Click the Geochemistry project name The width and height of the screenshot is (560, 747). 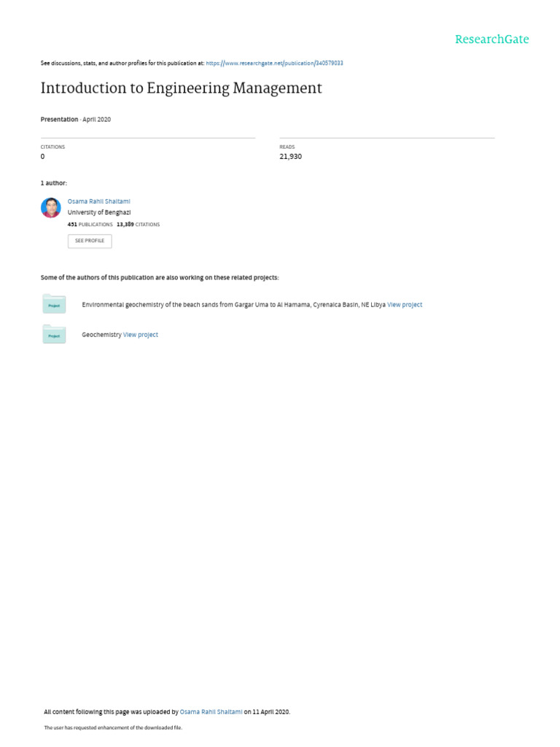coord(101,335)
